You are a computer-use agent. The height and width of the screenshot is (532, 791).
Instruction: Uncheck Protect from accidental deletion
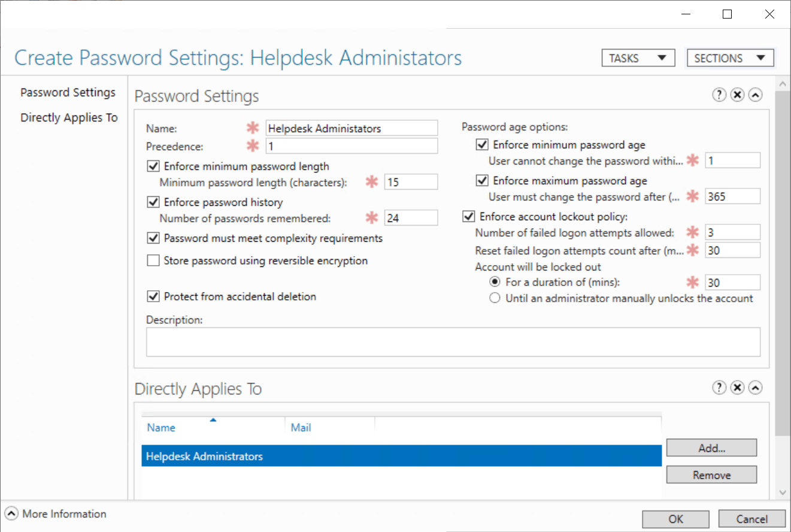click(154, 296)
